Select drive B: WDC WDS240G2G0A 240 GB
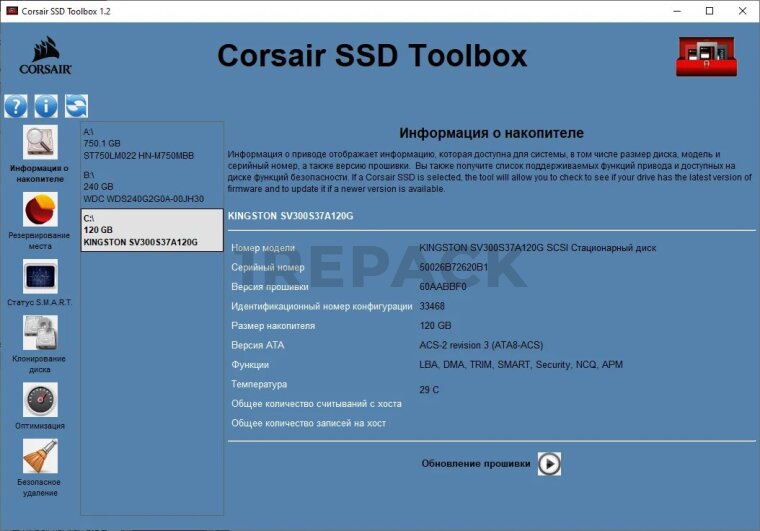The image size is (760, 531). pyautogui.click(x=151, y=186)
